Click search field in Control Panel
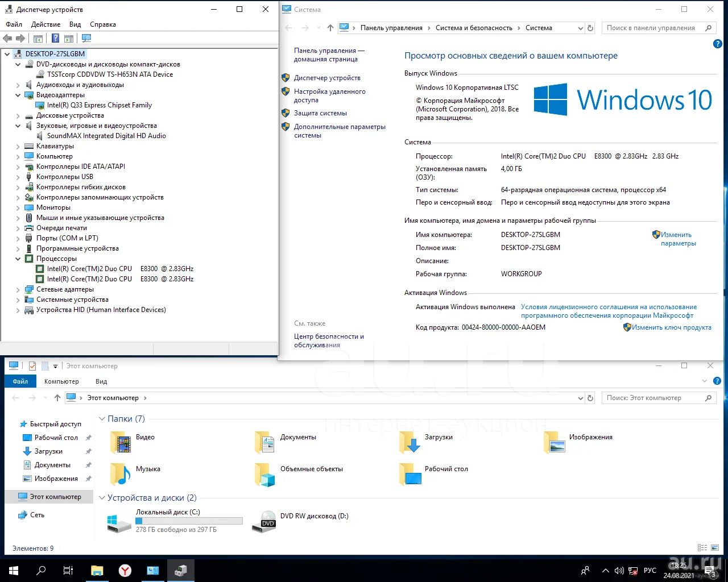Viewport: 728px width, 582px height. (658, 28)
